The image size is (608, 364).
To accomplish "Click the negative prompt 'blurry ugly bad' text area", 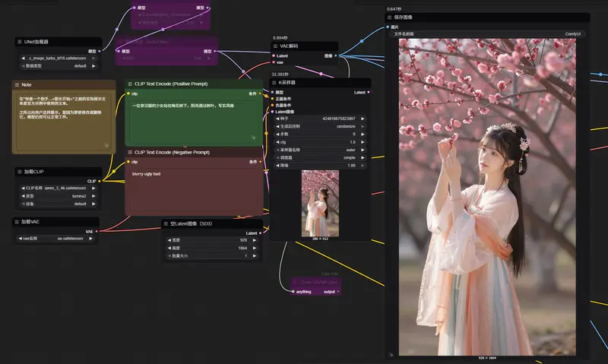I will click(x=194, y=191).
